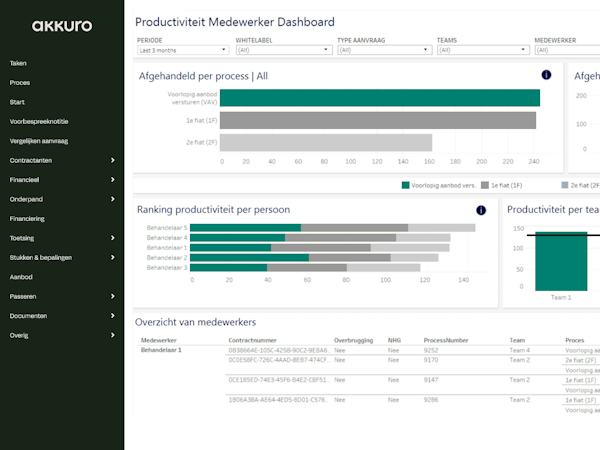
Task: Expand the Onderpand chevron arrow
Action: tap(112, 199)
